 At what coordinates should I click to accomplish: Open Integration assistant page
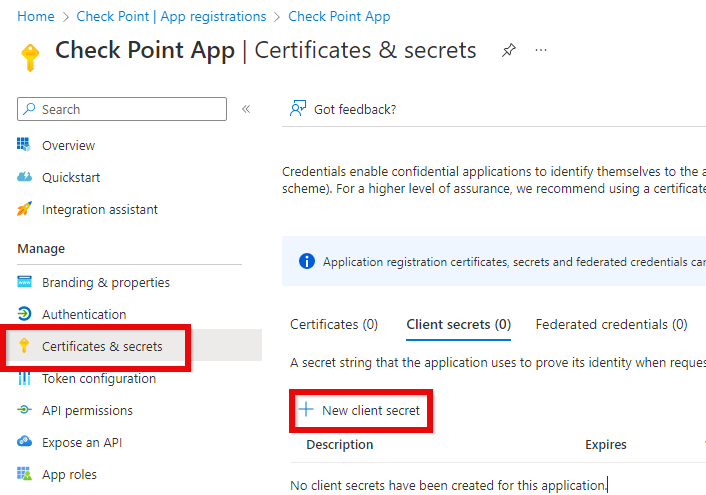[100, 209]
